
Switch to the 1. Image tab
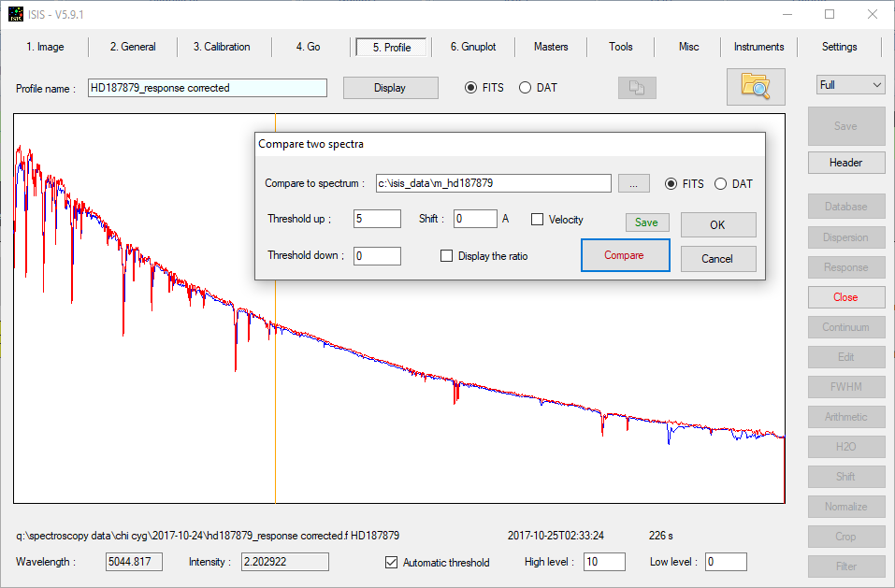[45, 47]
